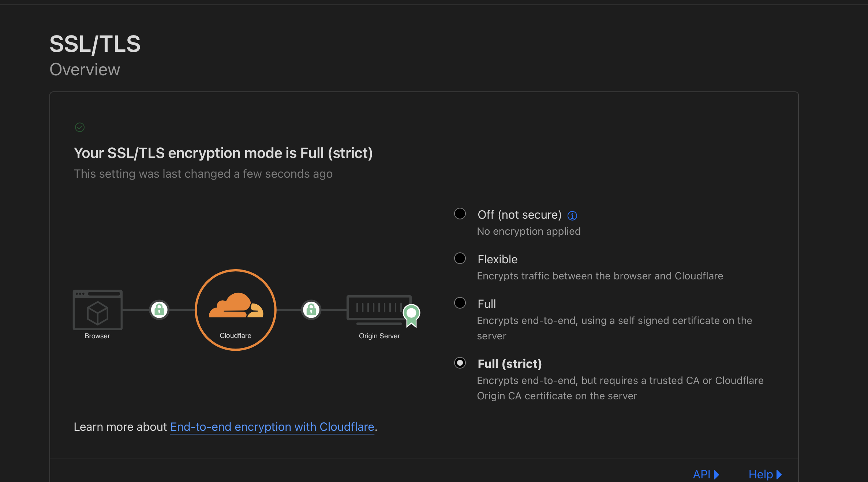
Task: Open the Help panel at the bottom
Action: [762, 474]
